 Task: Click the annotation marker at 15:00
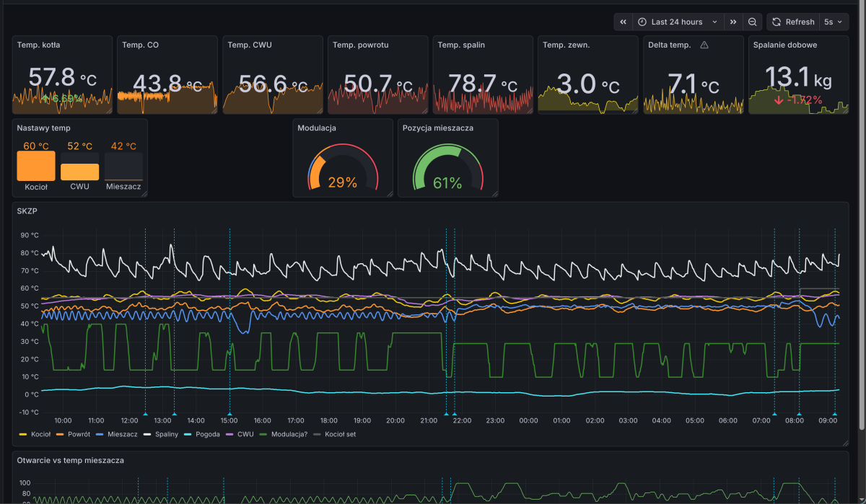[229, 414]
